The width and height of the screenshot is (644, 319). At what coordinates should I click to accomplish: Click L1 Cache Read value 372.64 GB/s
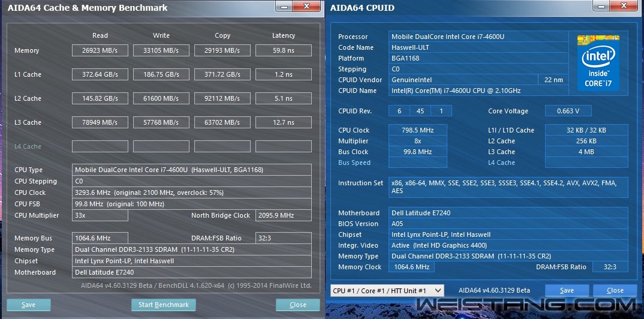[100, 74]
